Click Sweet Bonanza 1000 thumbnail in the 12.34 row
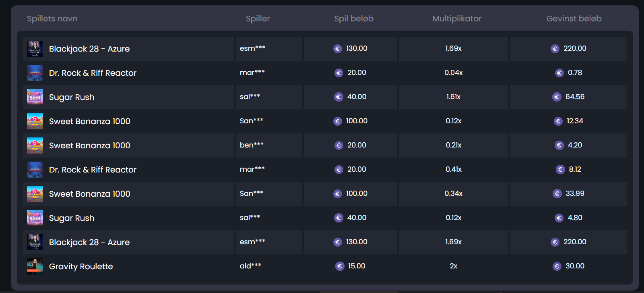This screenshot has height=293, width=644. click(35, 121)
